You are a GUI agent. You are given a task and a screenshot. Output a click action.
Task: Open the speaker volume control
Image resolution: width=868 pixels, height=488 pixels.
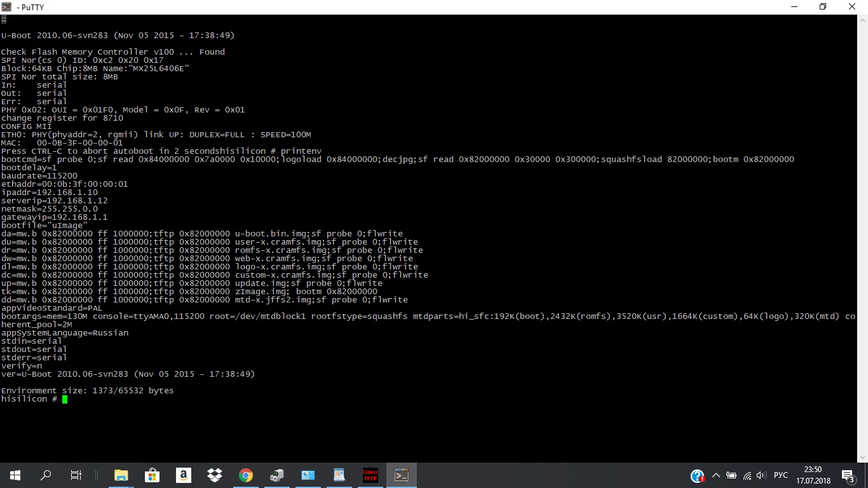click(x=761, y=475)
